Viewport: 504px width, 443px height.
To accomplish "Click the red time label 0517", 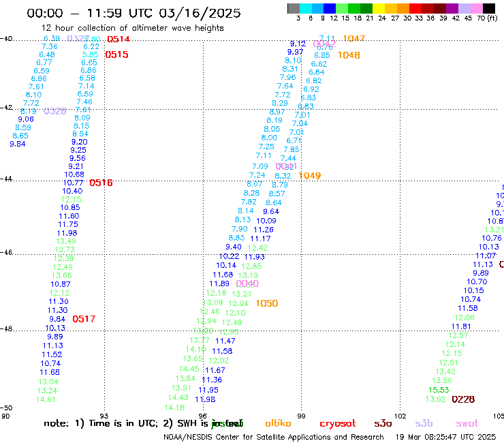I will click(84, 319).
